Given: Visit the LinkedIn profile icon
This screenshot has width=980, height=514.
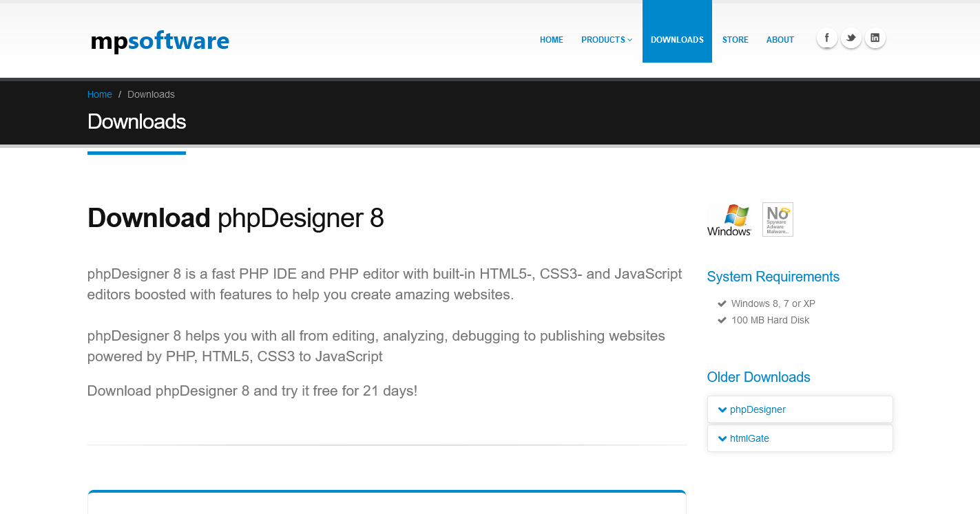Looking at the screenshot, I should [875, 38].
